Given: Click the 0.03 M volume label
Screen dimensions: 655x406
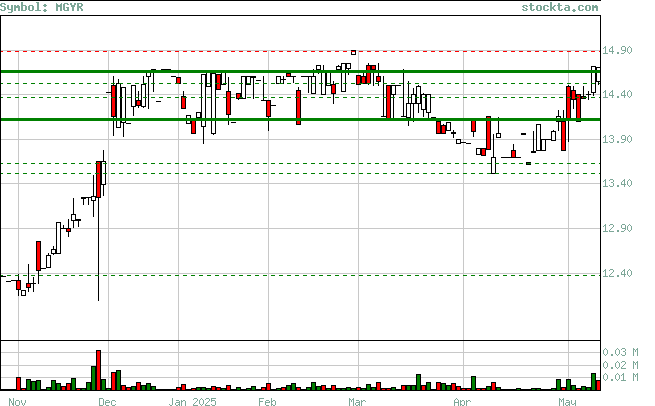Looking at the screenshot, I should [620, 352].
